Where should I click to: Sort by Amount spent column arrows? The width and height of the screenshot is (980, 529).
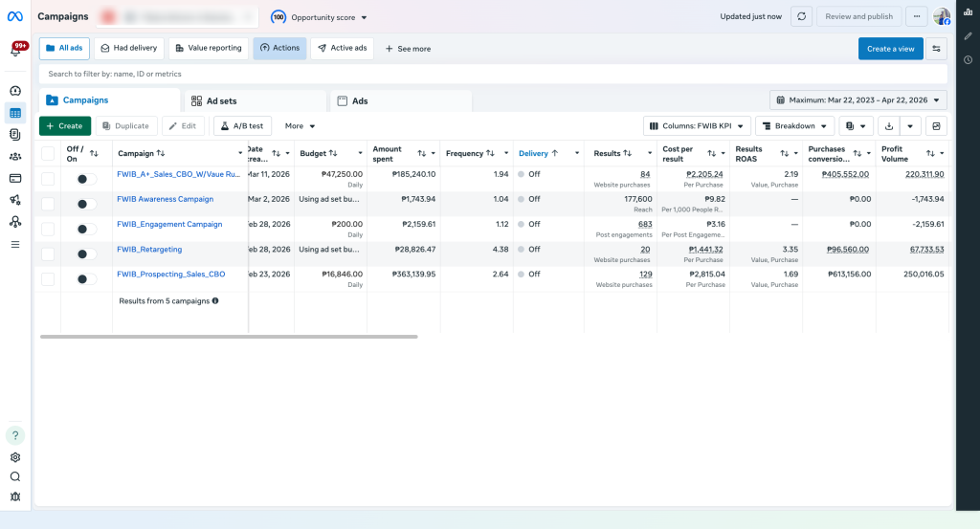(x=422, y=154)
